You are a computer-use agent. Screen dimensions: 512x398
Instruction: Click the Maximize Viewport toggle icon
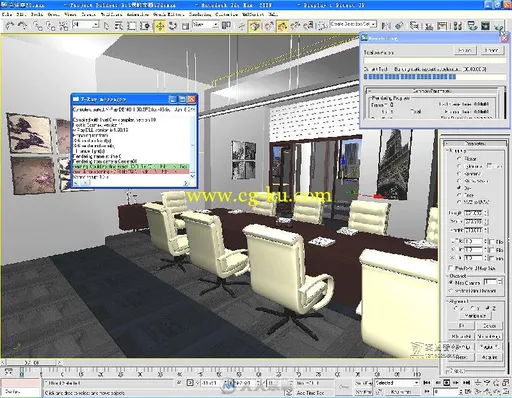point(505,391)
